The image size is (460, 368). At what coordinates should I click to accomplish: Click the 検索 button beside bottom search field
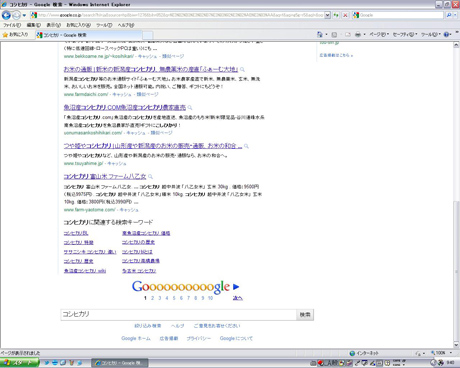pyautogui.click(x=305, y=315)
